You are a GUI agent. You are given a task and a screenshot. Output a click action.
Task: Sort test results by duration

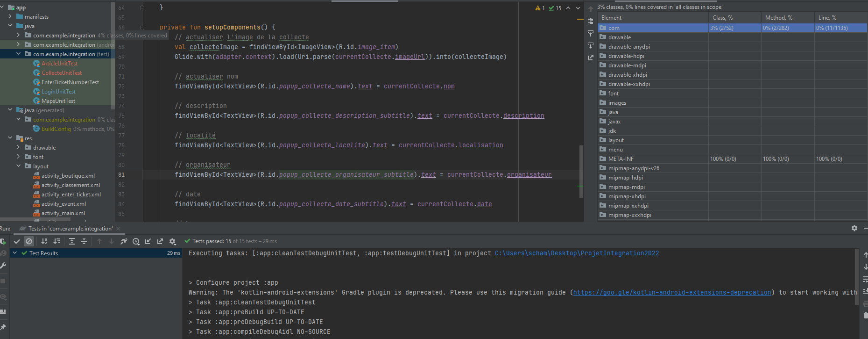(56, 241)
